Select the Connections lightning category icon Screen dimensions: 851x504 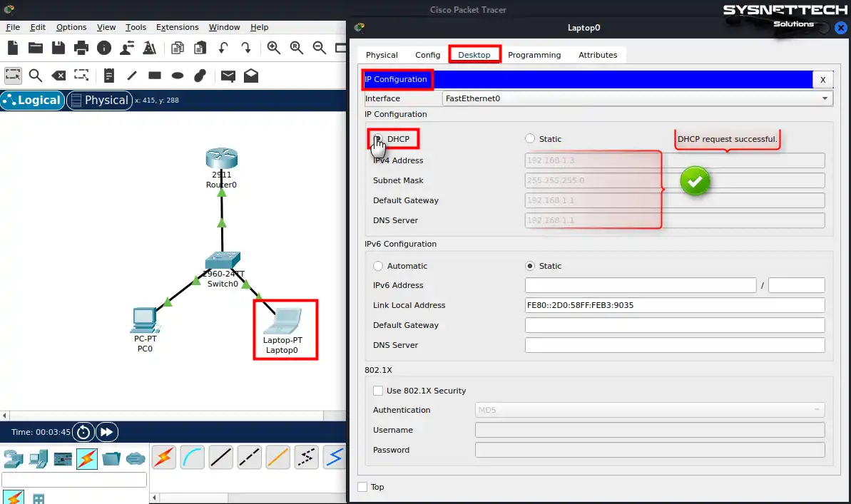click(87, 459)
